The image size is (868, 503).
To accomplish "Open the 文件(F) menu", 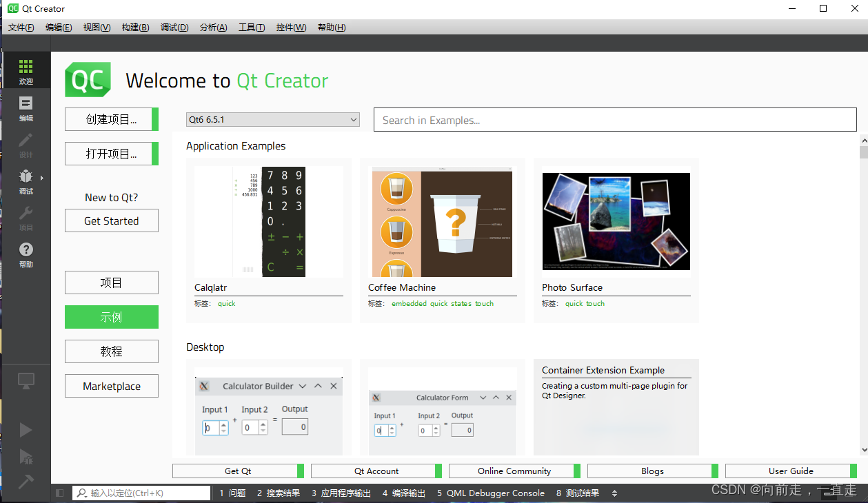I will (21, 27).
